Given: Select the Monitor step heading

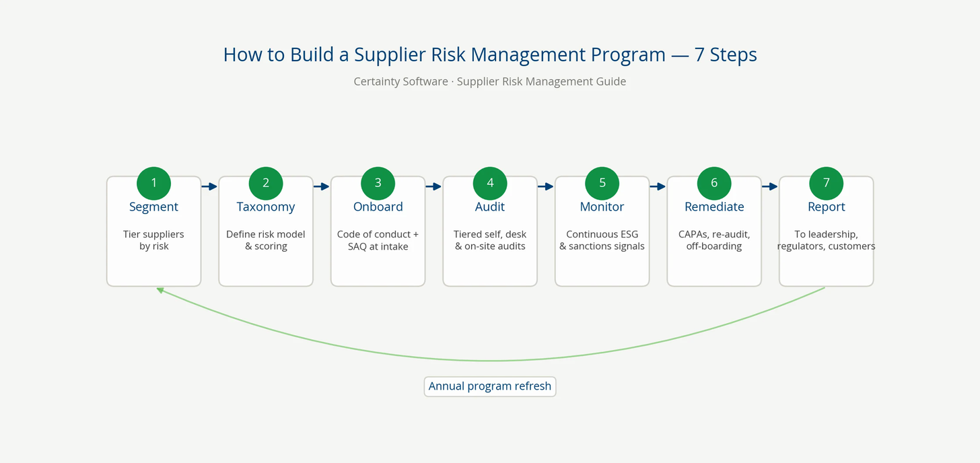Looking at the screenshot, I should [602, 207].
